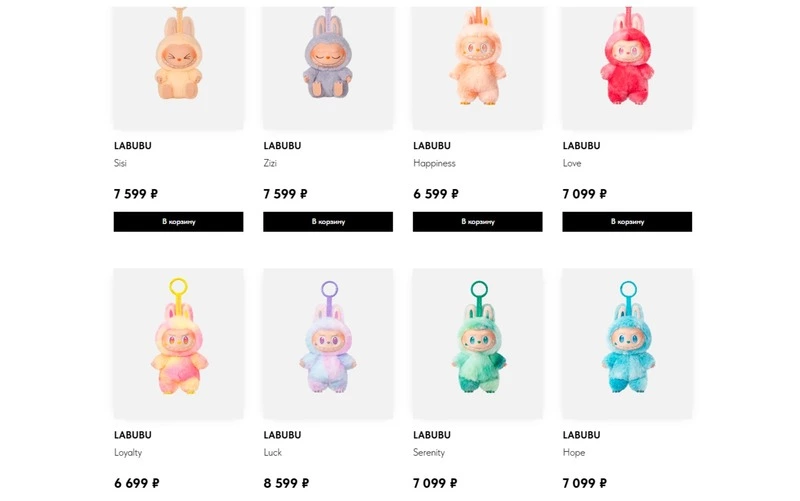Open the Sisi plush product image
This screenshot has height=501, width=800.
click(179, 67)
